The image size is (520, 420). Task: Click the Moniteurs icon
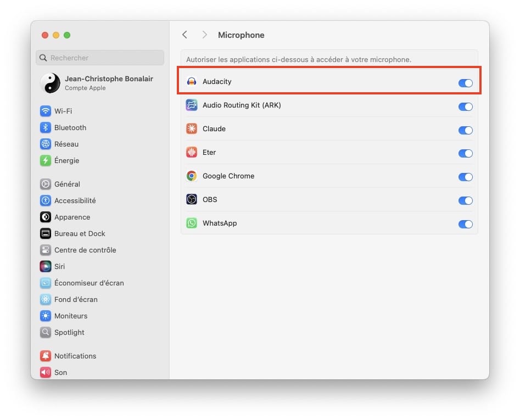(46, 316)
